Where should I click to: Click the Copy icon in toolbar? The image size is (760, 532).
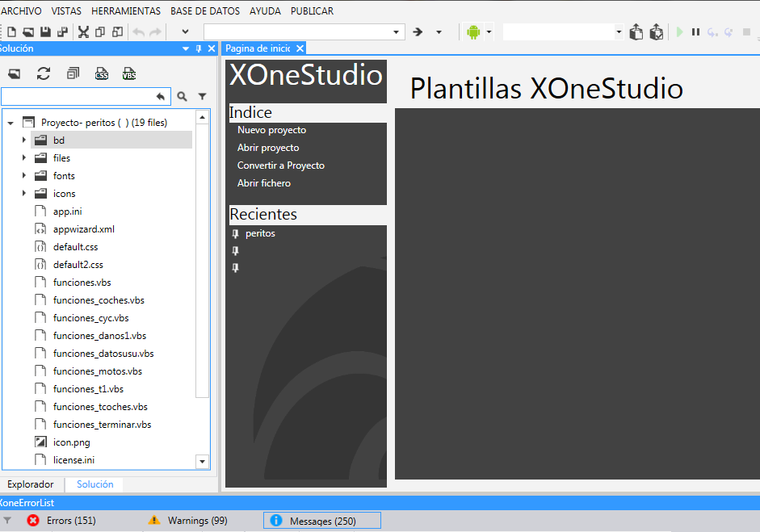coord(100,32)
